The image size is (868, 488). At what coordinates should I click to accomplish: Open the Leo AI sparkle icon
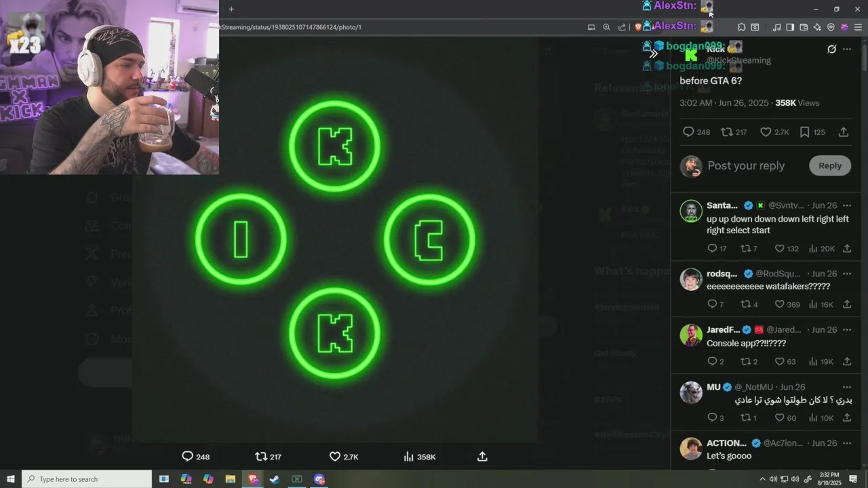(x=817, y=27)
